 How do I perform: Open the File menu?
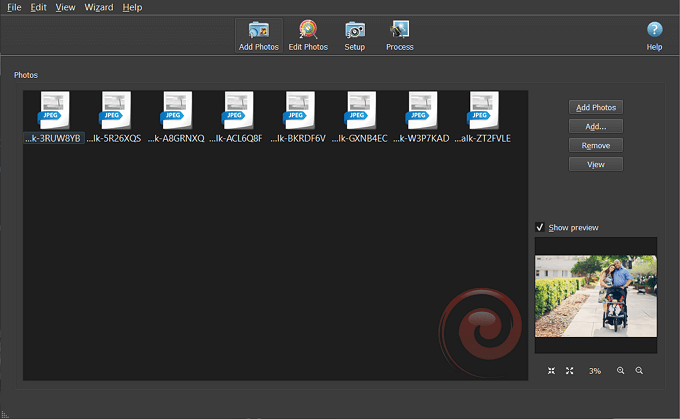point(14,7)
